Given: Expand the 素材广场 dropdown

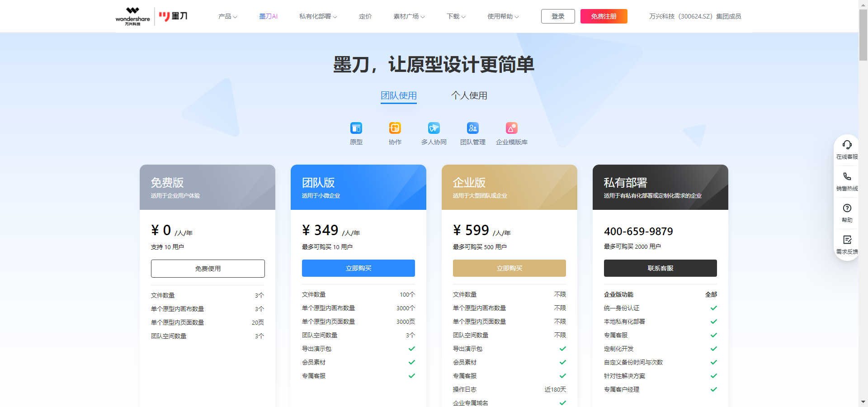Looking at the screenshot, I should [x=409, y=16].
